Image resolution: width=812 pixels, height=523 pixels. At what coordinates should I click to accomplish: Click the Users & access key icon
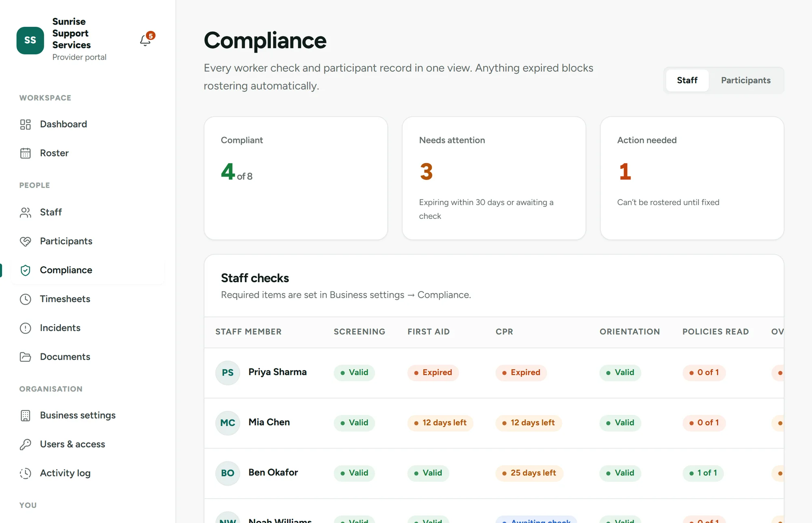pyautogui.click(x=26, y=444)
